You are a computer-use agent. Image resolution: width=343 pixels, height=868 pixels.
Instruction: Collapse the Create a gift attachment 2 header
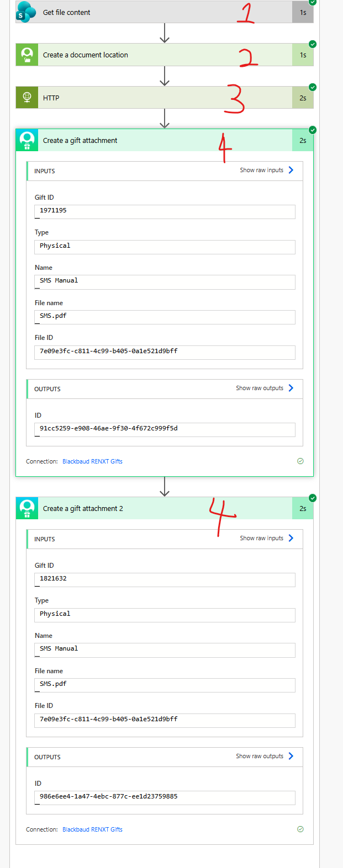(165, 508)
